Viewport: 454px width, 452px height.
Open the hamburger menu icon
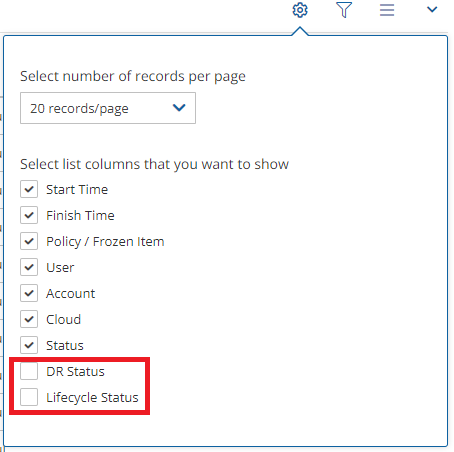tap(387, 10)
